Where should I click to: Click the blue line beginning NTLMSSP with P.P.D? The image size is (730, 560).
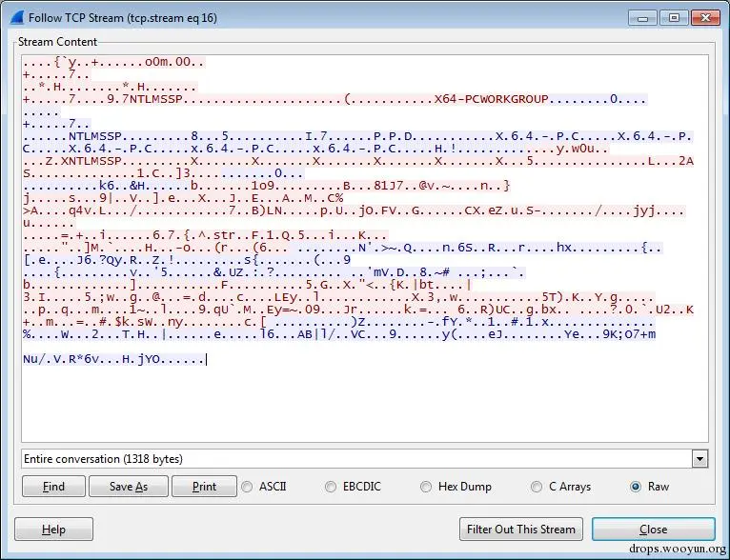click(357, 136)
